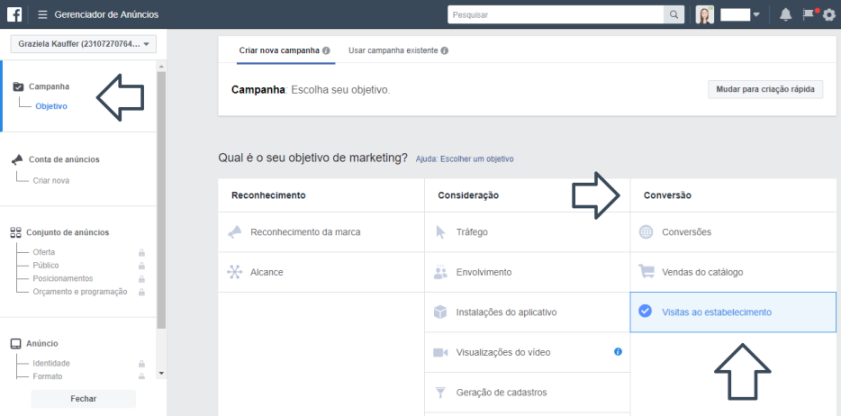Select Identidade in the sidebar
Image resolution: width=841 pixels, height=416 pixels.
tap(51, 363)
